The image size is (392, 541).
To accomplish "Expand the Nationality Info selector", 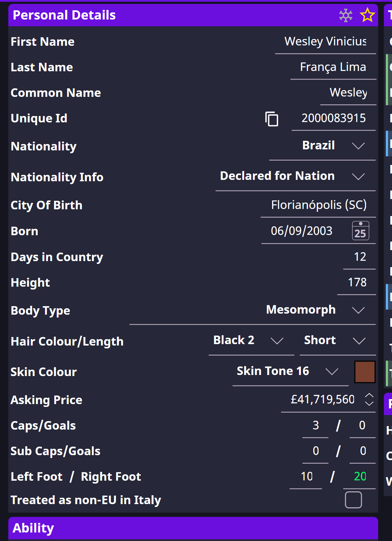I will (358, 176).
